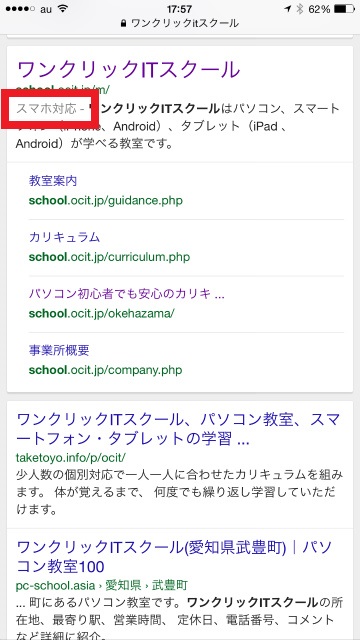
Task: Tap the location arrow status icon
Action: click(289, 9)
